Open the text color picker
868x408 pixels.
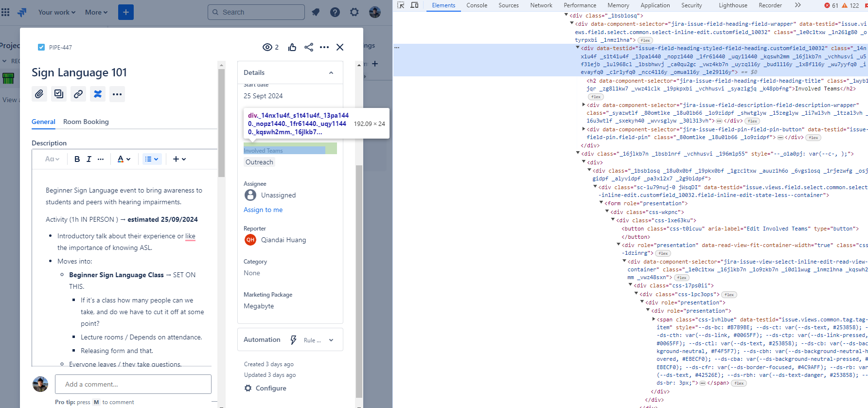click(124, 159)
